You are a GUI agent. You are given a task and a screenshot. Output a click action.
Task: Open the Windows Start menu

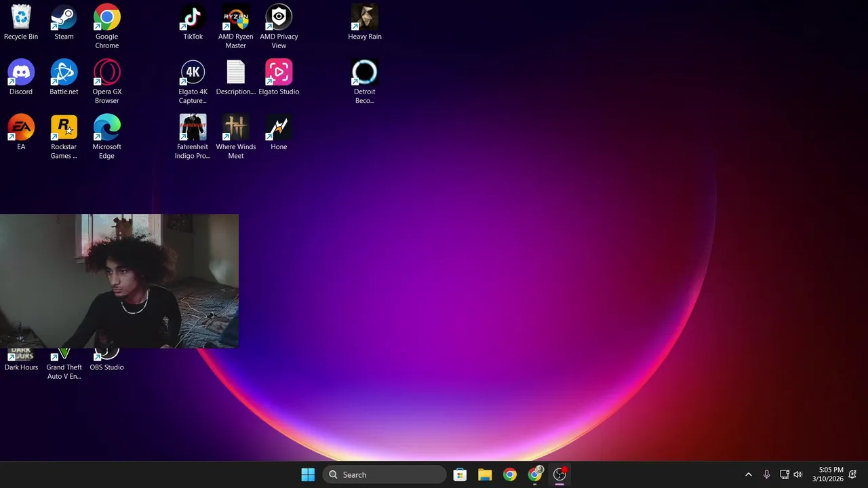pos(308,474)
